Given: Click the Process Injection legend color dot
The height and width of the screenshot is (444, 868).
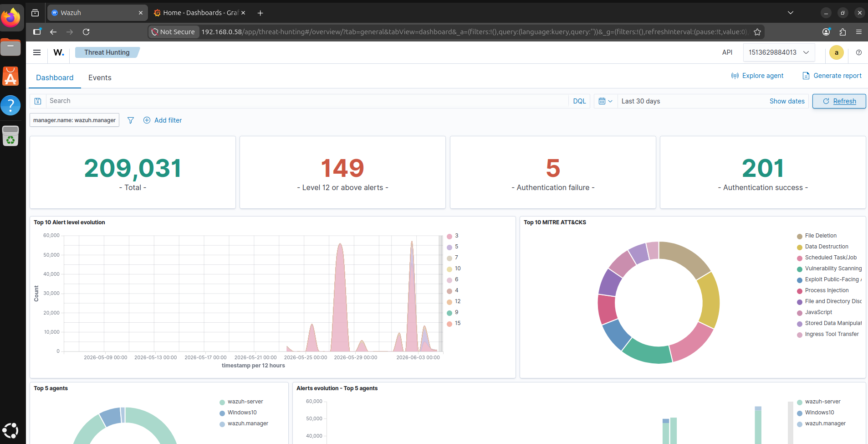Looking at the screenshot, I should [800, 291].
